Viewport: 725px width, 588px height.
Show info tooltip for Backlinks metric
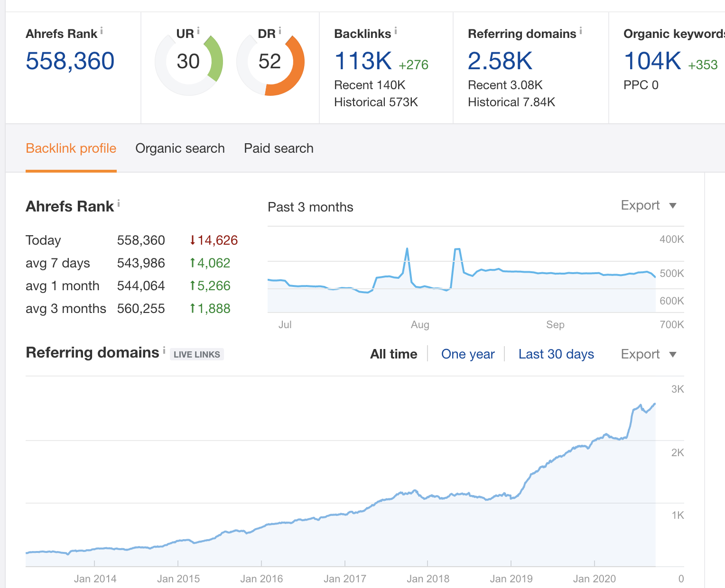coord(396,31)
